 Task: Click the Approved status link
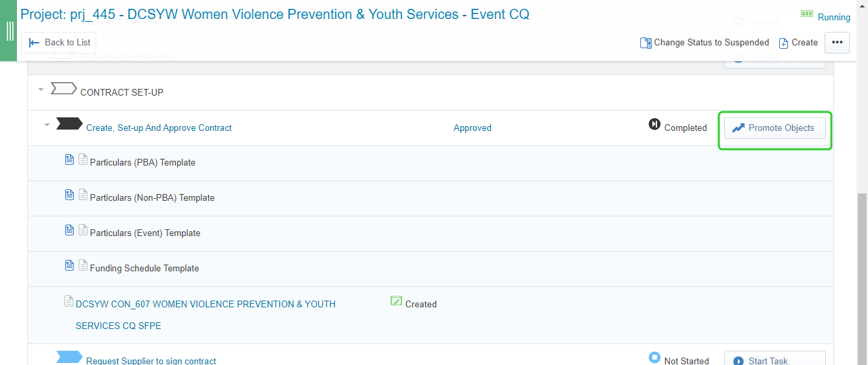(473, 128)
